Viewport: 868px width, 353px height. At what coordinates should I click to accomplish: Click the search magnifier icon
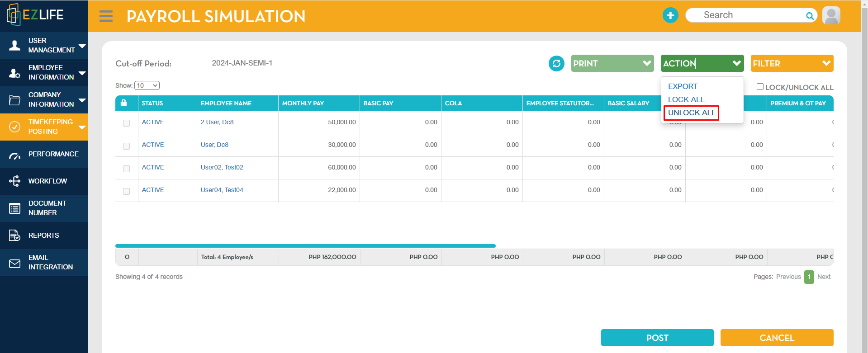(810, 16)
